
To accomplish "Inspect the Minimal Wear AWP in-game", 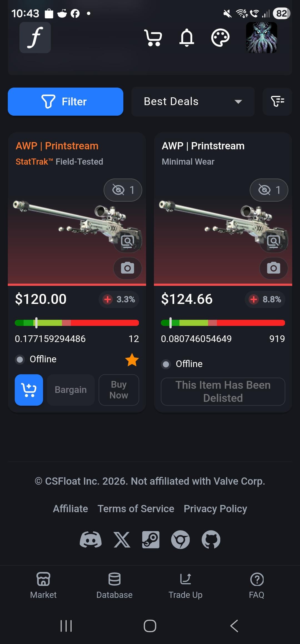I will click(x=274, y=241).
